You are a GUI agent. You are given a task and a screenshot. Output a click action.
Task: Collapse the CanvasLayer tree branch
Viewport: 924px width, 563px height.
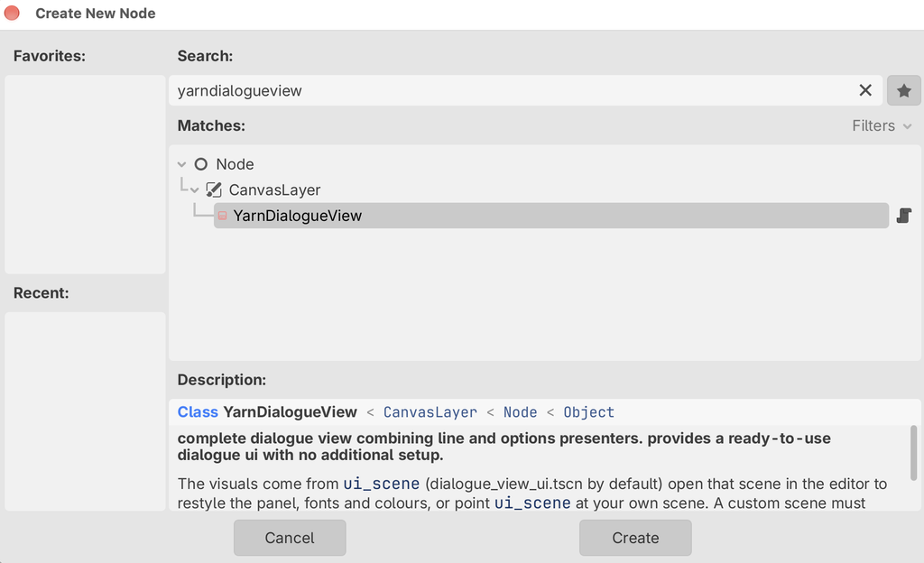point(195,190)
